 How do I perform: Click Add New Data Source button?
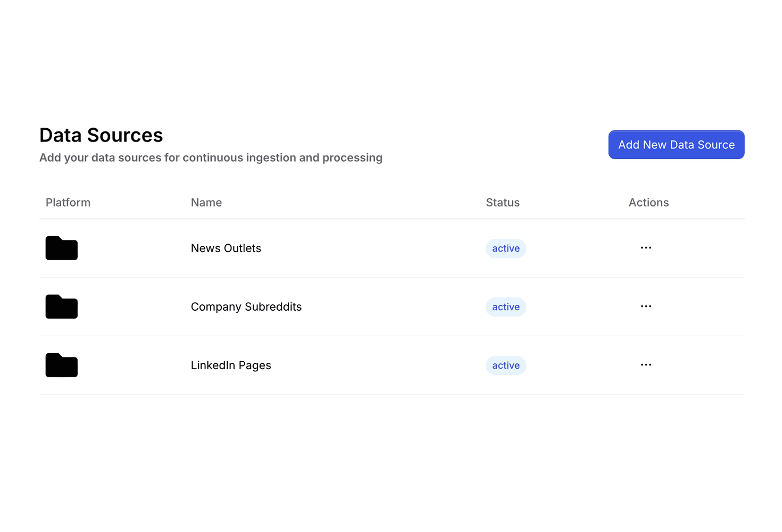point(676,145)
